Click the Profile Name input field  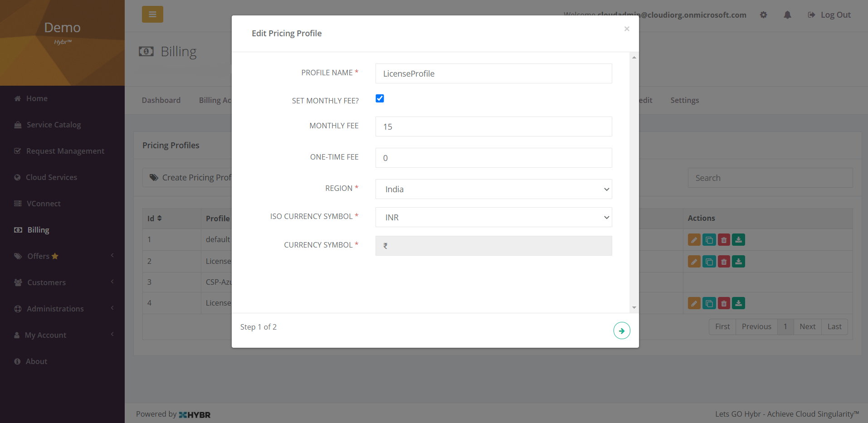tap(493, 73)
